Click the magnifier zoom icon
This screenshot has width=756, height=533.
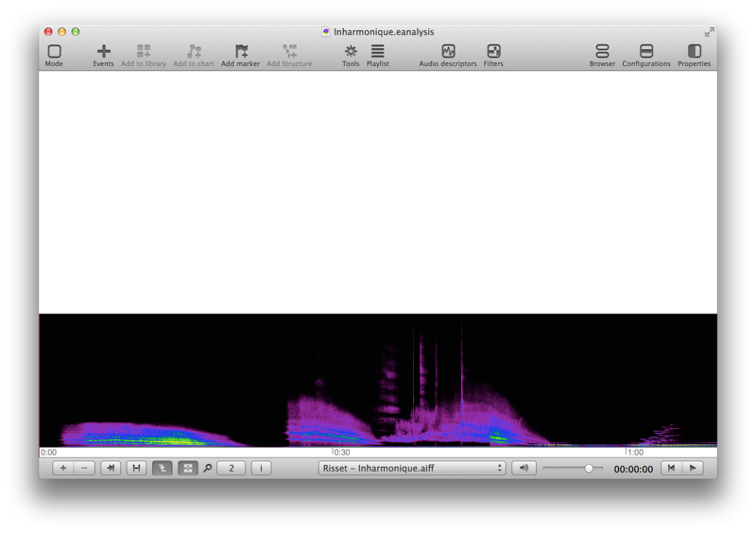click(x=208, y=468)
